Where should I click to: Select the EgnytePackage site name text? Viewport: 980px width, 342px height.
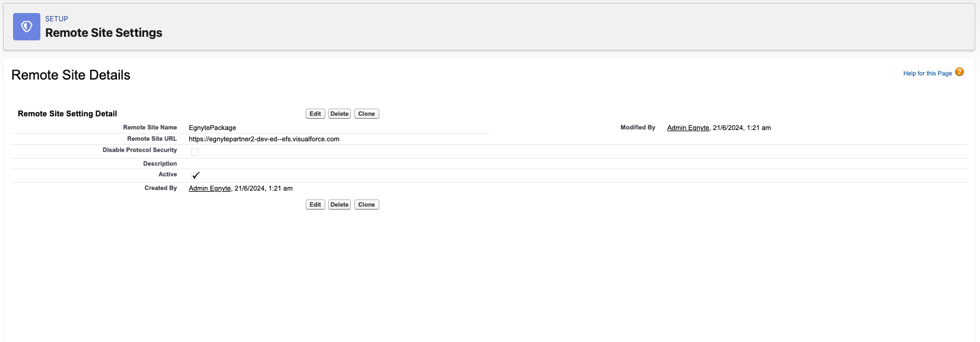pyautogui.click(x=213, y=128)
